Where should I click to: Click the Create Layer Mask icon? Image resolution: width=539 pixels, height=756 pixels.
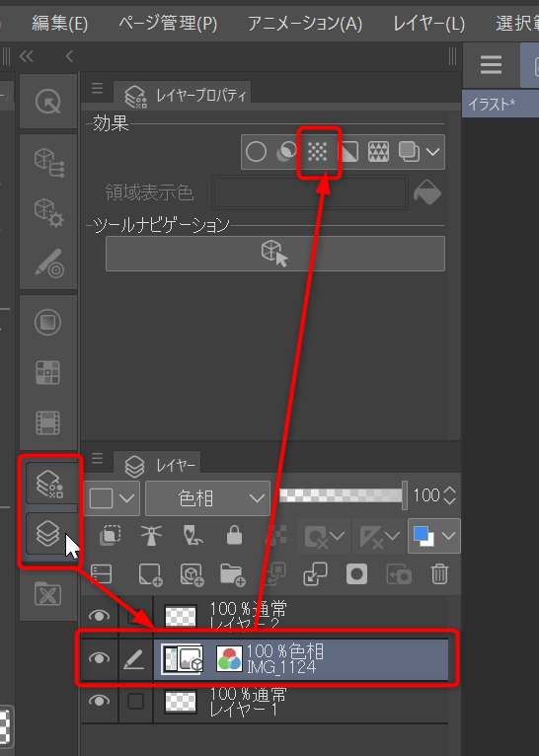(x=356, y=574)
